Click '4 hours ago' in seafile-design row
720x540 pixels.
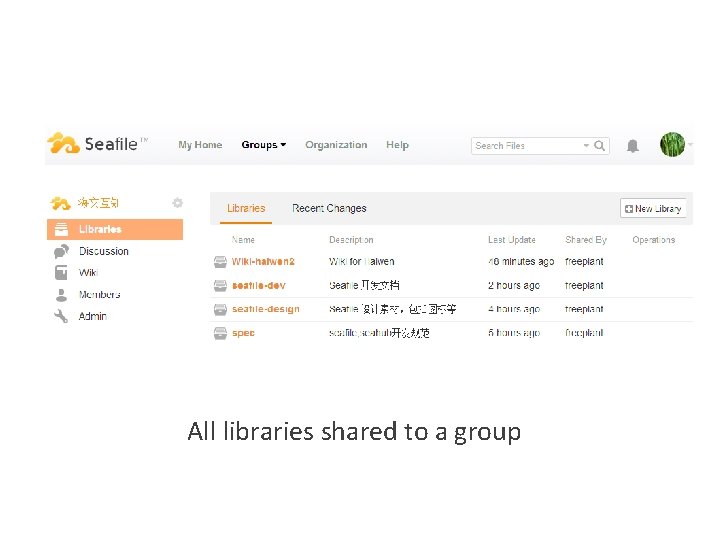point(514,309)
